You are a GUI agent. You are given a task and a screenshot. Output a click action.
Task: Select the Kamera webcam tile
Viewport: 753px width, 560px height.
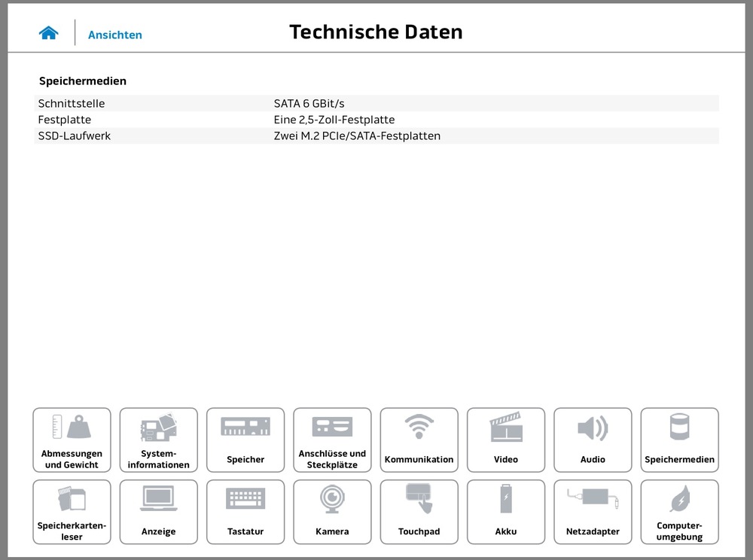click(x=332, y=512)
